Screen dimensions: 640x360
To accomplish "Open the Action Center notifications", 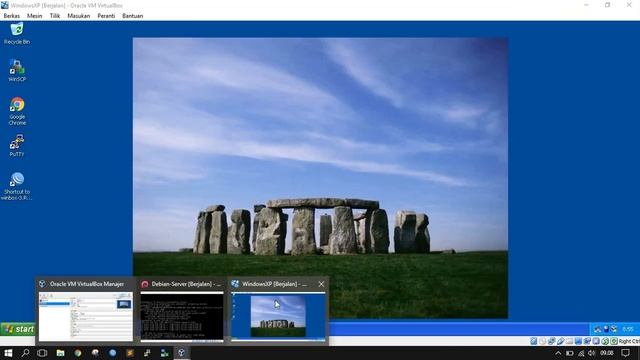I will tap(626, 353).
